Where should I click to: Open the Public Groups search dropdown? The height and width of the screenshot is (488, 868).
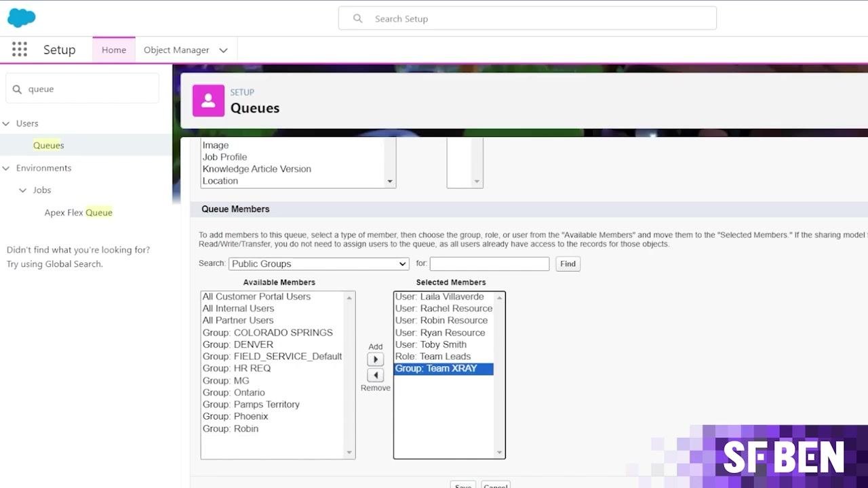click(x=319, y=264)
